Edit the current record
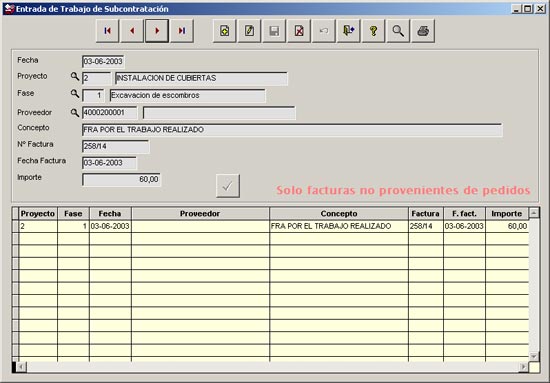The image size is (550, 383). [249, 31]
